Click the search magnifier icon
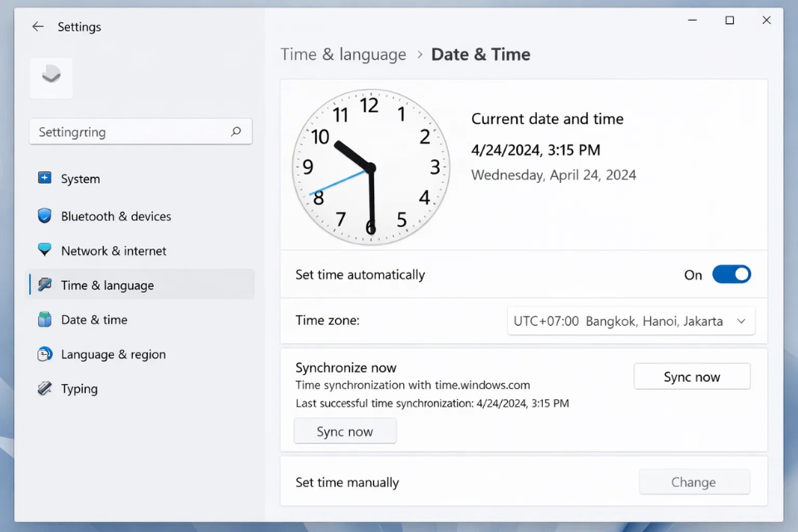This screenshot has height=532, width=798. point(236,131)
